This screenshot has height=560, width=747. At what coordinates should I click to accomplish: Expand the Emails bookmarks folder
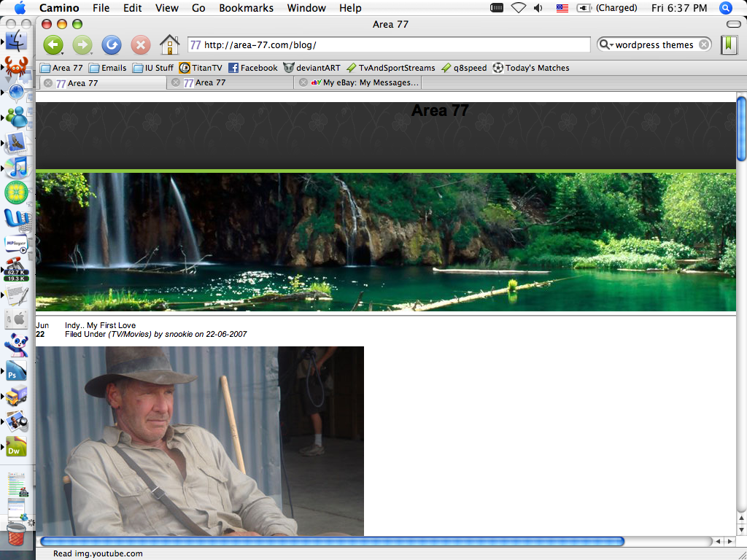point(108,68)
